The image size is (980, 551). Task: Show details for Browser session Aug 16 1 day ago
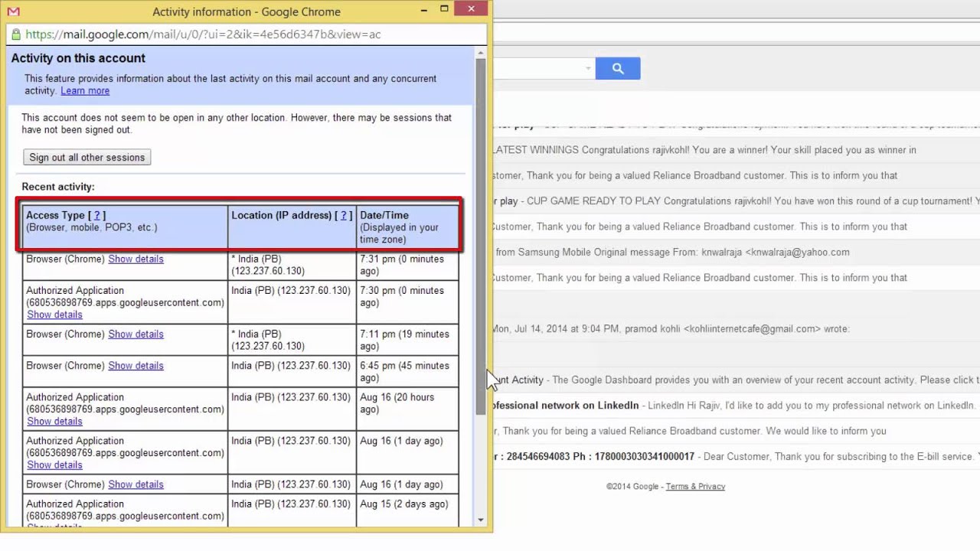(x=136, y=484)
